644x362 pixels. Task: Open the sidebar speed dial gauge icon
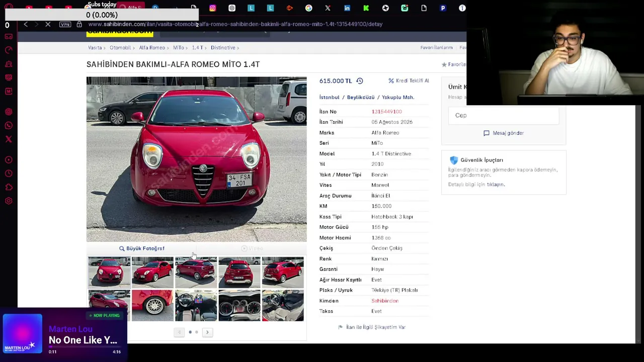(x=9, y=50)
